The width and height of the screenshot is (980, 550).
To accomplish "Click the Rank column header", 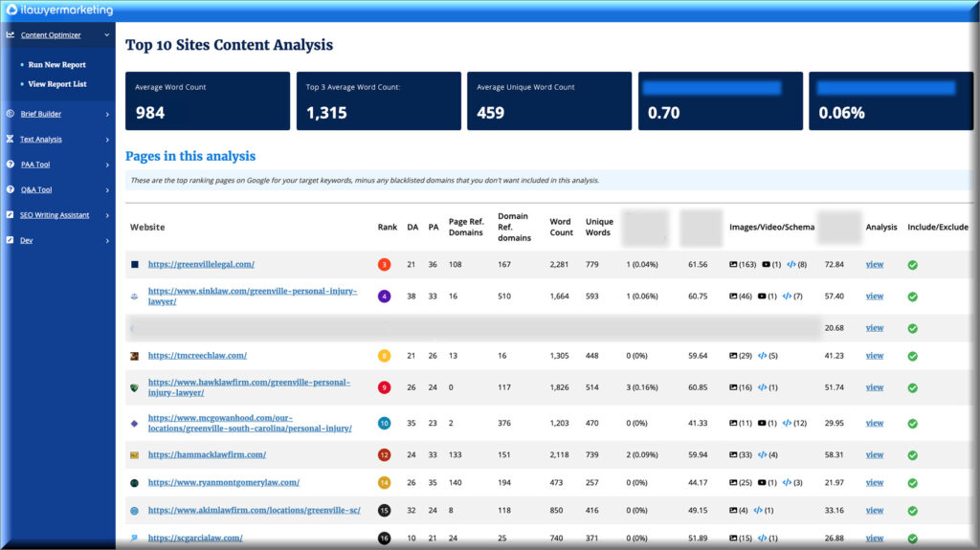I will [x=388, y=227].
